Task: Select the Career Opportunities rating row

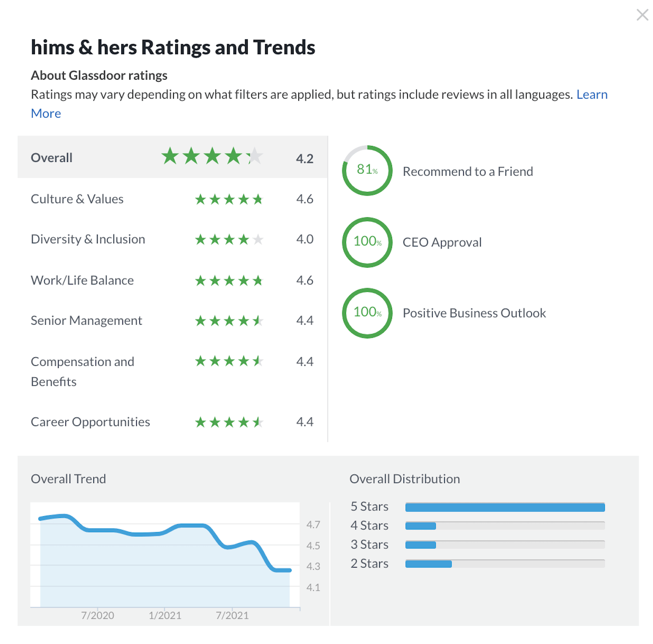Action: point(173,422)
